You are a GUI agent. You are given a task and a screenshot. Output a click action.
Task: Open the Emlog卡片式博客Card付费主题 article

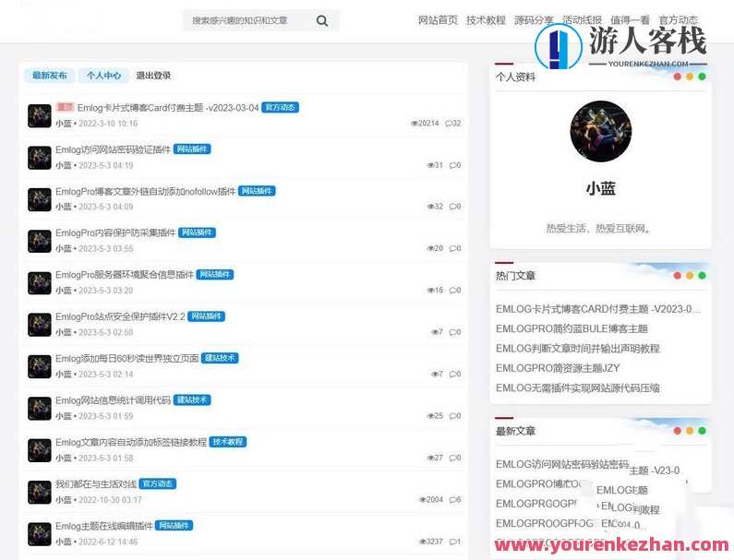click(x=168, y=108)
